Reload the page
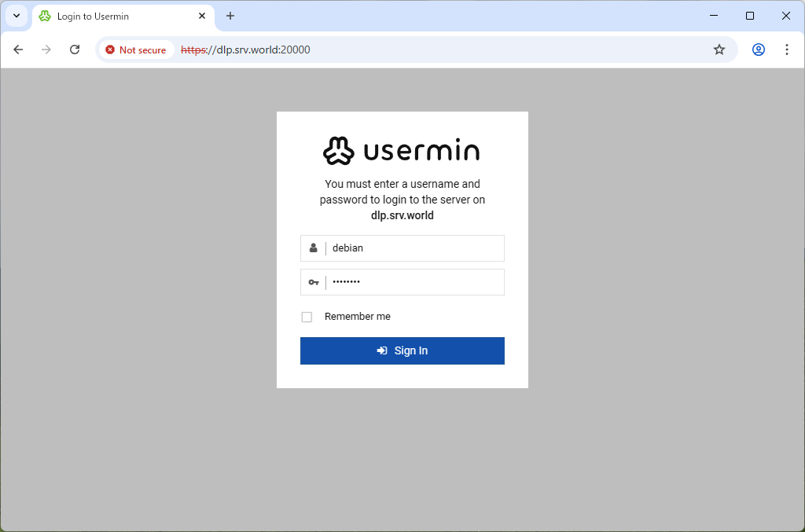 pyautogui.click(x=75, y=50)
